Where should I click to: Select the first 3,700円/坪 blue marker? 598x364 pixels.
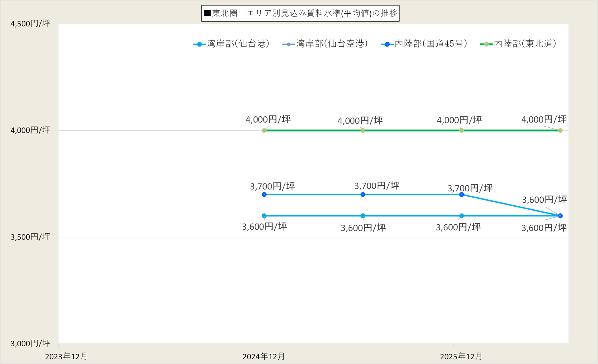point(264,194)
